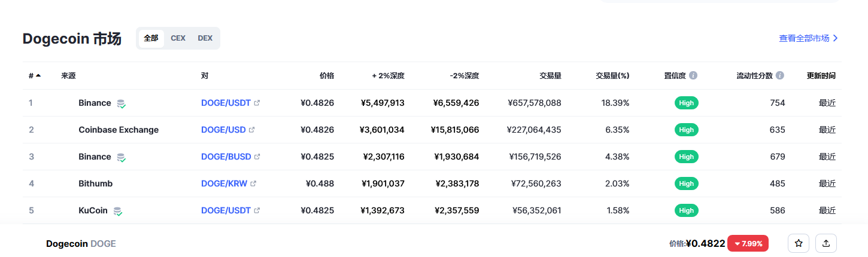Click the external link icon beside DOGE/KRW
The width and height of the screenshot is (868, 257).
253,183
